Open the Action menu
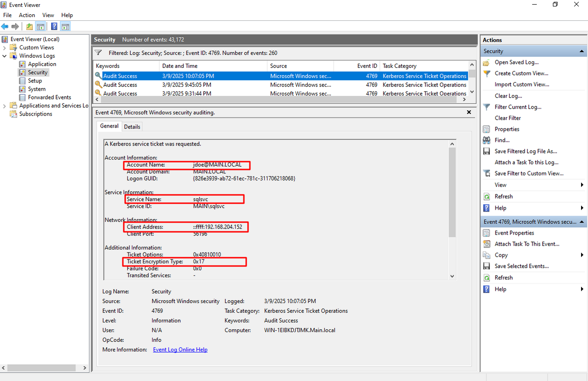Screen dimensions: 588x381 click(x=27, y=15)
